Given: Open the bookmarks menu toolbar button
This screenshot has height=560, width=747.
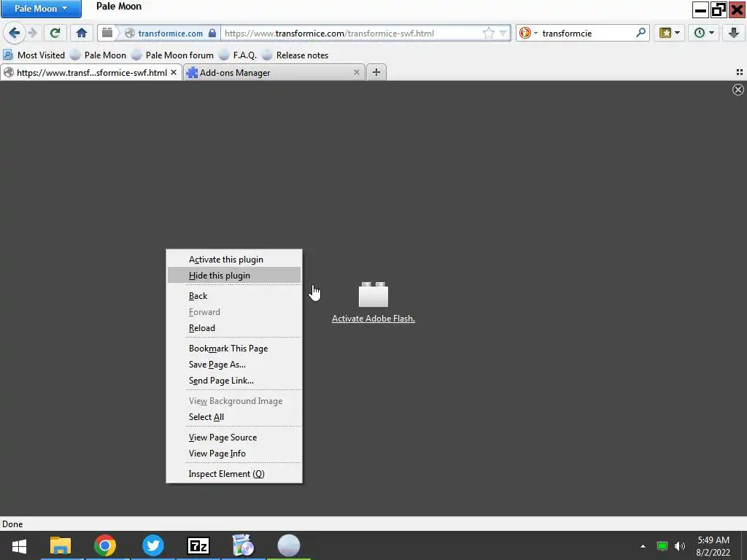Looking at the screenshot, I should [x=665, y=33].
